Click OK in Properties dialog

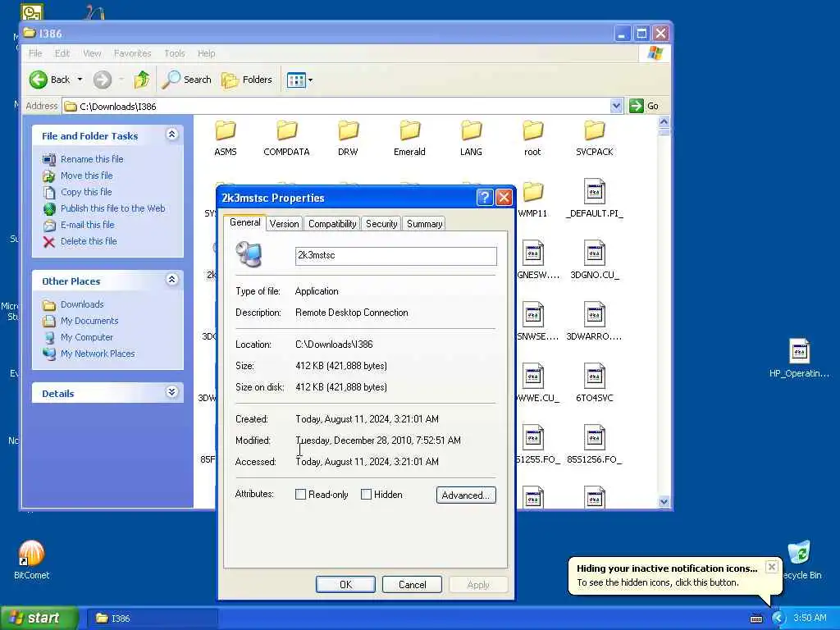345,584
